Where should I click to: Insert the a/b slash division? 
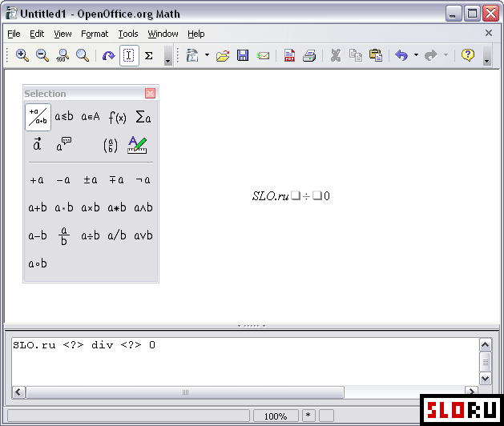click(x=117, y=235)
